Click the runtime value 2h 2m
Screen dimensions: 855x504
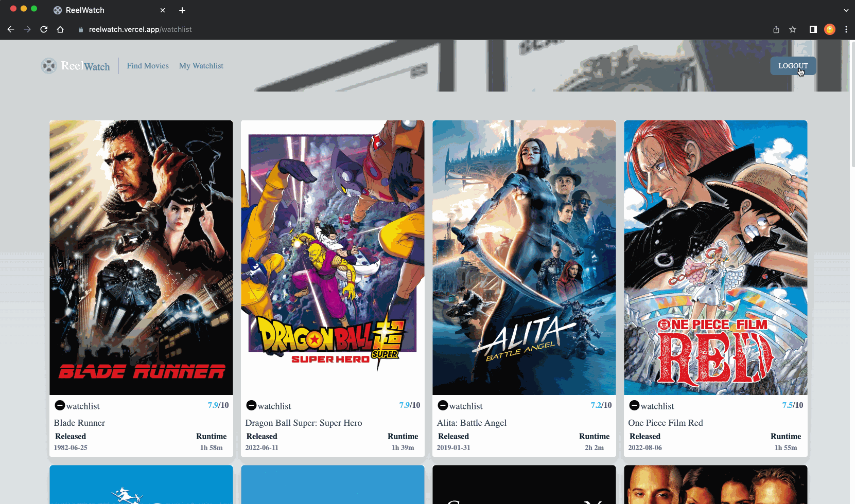point(594,447)
